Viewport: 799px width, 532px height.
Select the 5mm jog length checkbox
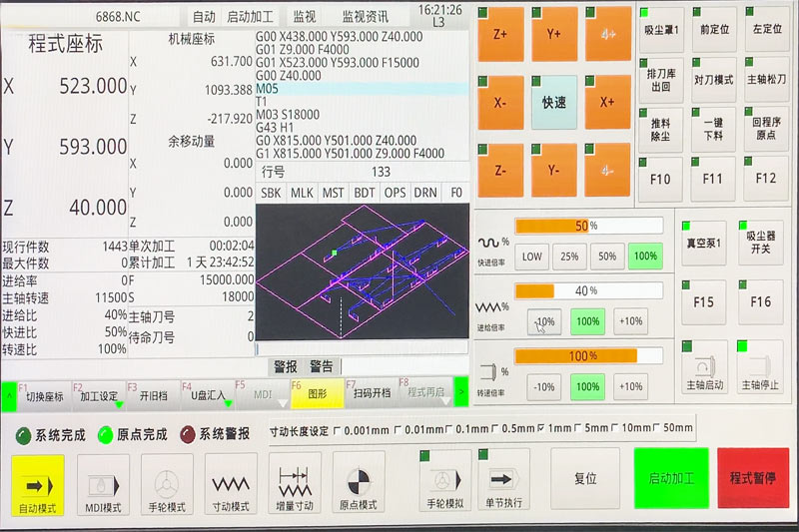579,429
